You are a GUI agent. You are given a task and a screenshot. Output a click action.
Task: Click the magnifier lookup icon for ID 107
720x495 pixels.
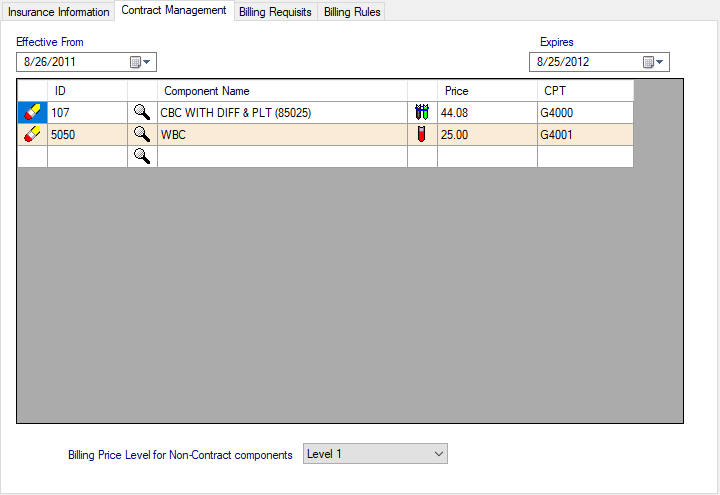click(x=142, y=113)
